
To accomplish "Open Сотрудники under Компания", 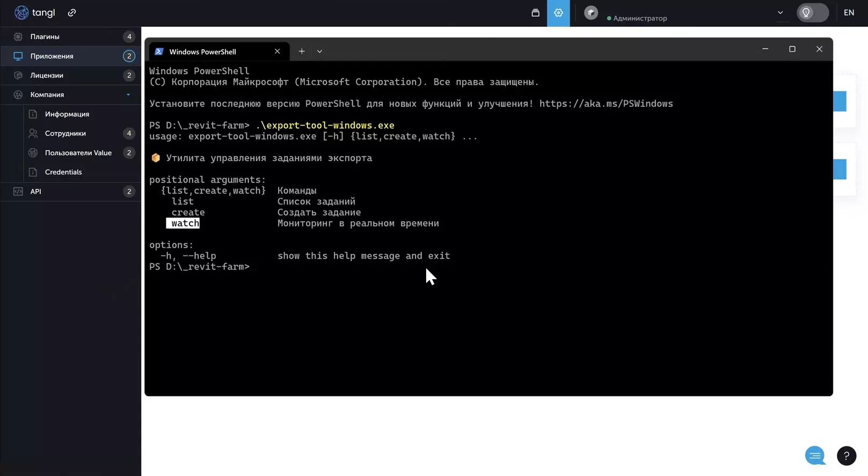I will pos(65,133).
